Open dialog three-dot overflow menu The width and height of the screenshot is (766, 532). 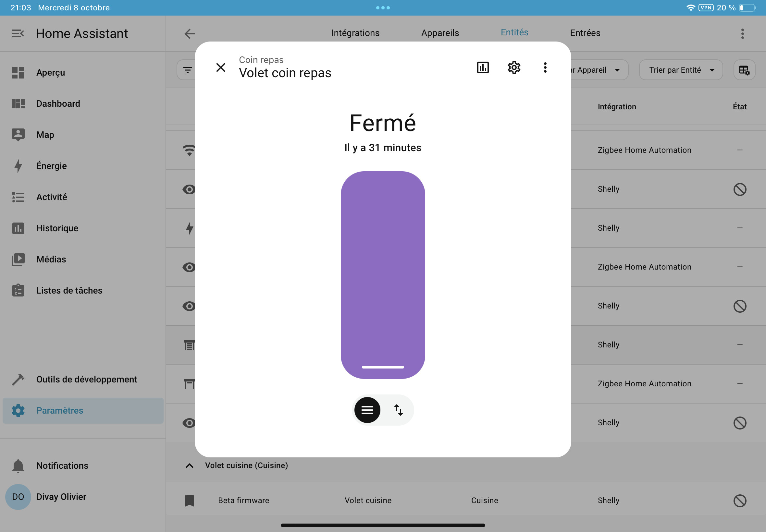click(545, 68)
